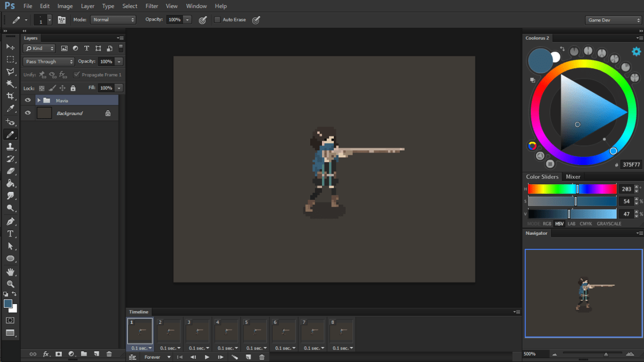
Task: Expand the Mavia group folder
Action: (x=39, y=100)
